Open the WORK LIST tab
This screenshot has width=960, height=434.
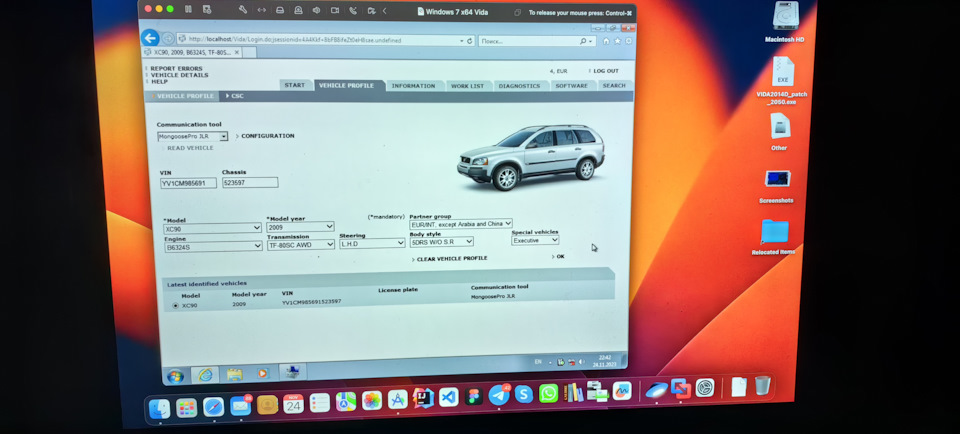click(467, 86)
